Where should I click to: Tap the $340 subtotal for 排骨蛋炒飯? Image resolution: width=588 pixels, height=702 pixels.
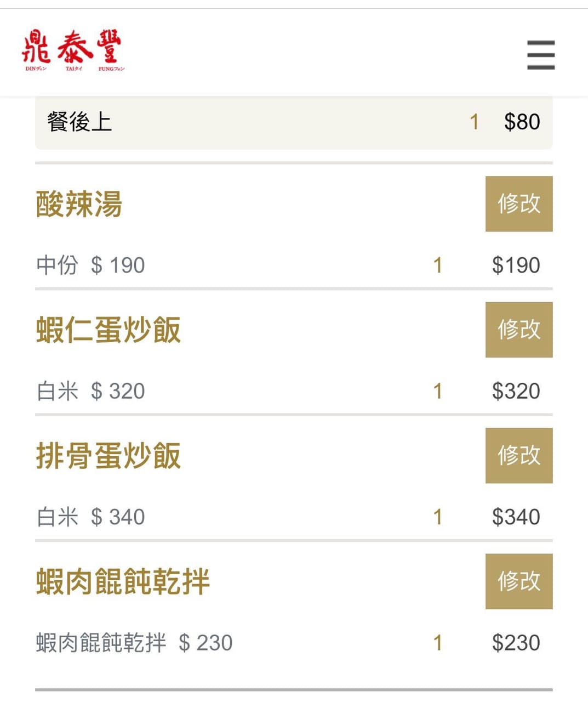point(516,517)
